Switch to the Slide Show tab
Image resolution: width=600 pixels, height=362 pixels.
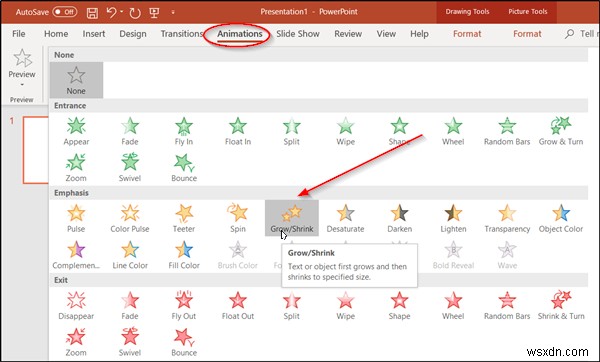298,34
